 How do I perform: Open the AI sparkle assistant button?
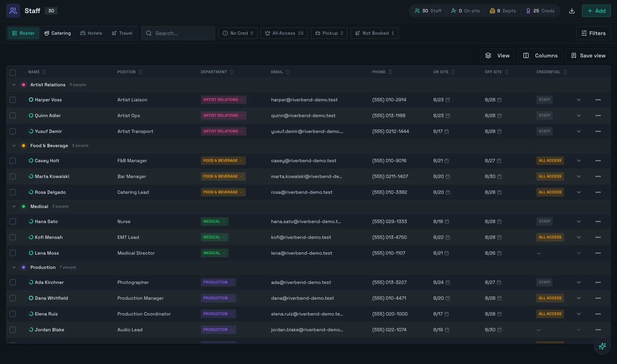(602, 346)
